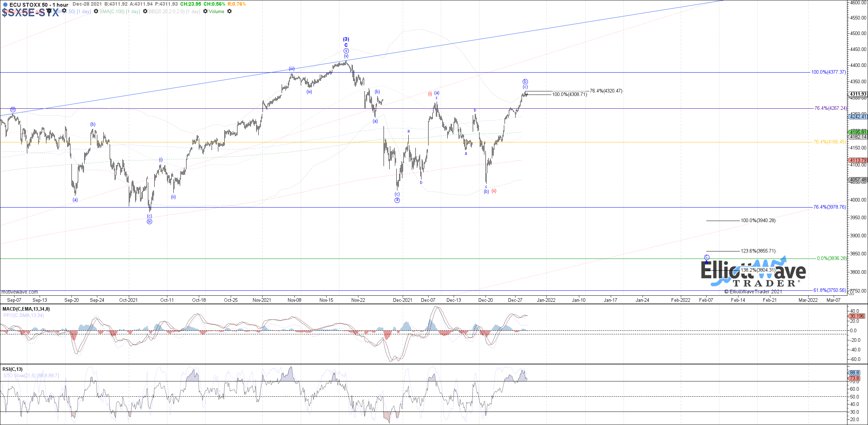The height and width of the screenshot is (425, 868).
Task: Select the 123.6%(3855.71) projection label
Action: click(758, 251)
